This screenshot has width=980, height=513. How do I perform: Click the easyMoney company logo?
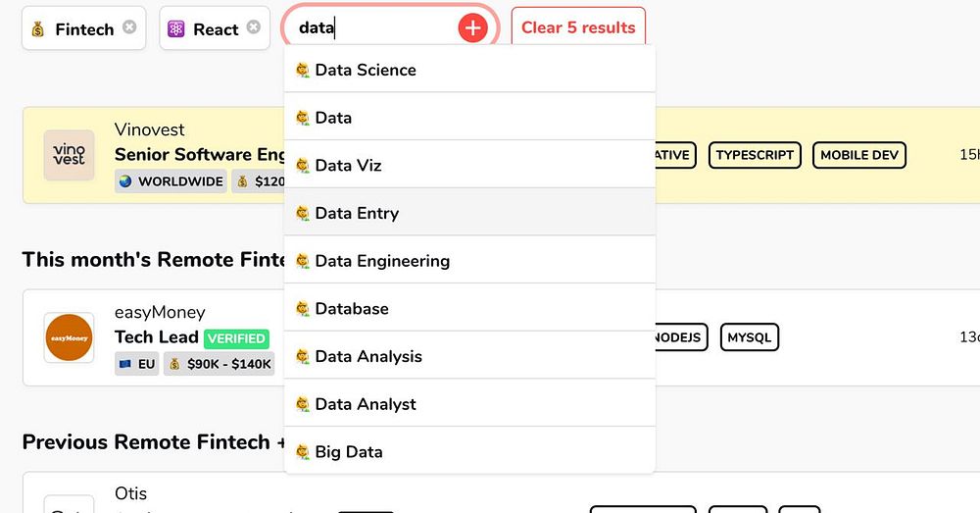[x=69, y=337]
